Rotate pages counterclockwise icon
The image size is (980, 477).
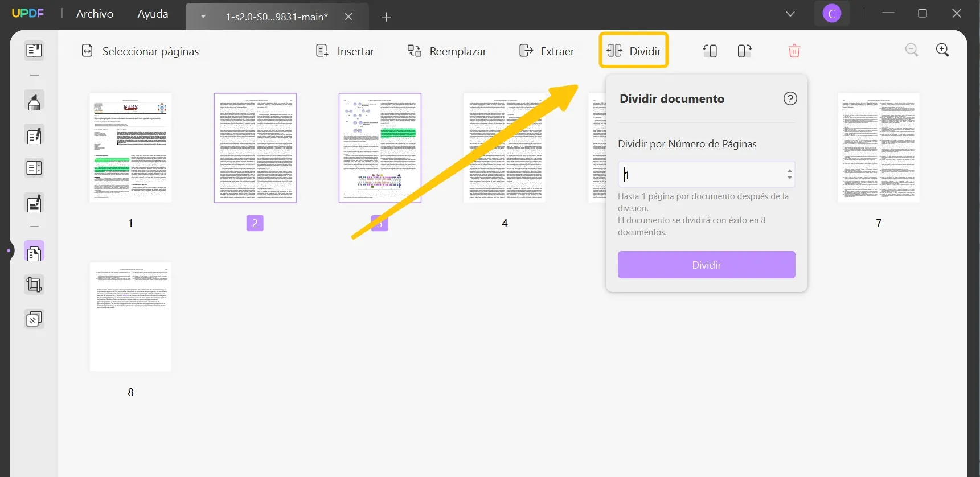click(710, 51)
